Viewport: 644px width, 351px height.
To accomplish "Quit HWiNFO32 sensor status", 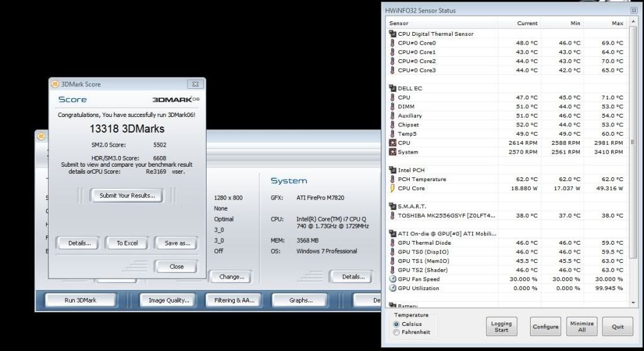I will coord(618,326).
